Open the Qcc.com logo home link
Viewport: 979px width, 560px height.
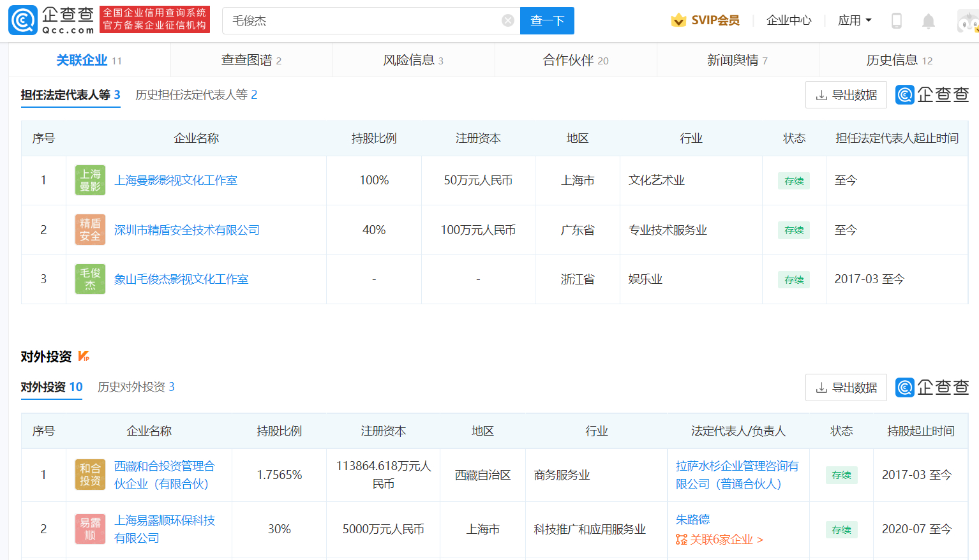point(51,20)
